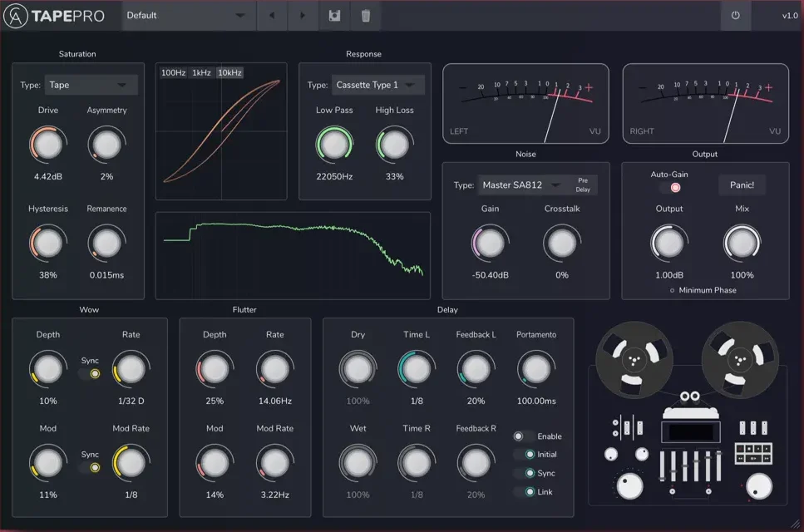Click the TapePro logo icon
Image resolution: width=804 pixels, height=532 pixels.
click(x=16, y=16)
